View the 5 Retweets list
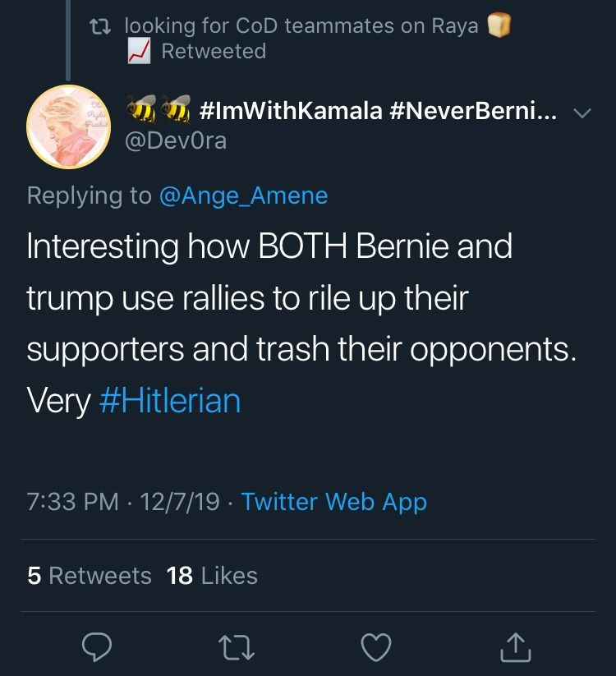This screenshot has width=616, height=676. tap(88, 576)
